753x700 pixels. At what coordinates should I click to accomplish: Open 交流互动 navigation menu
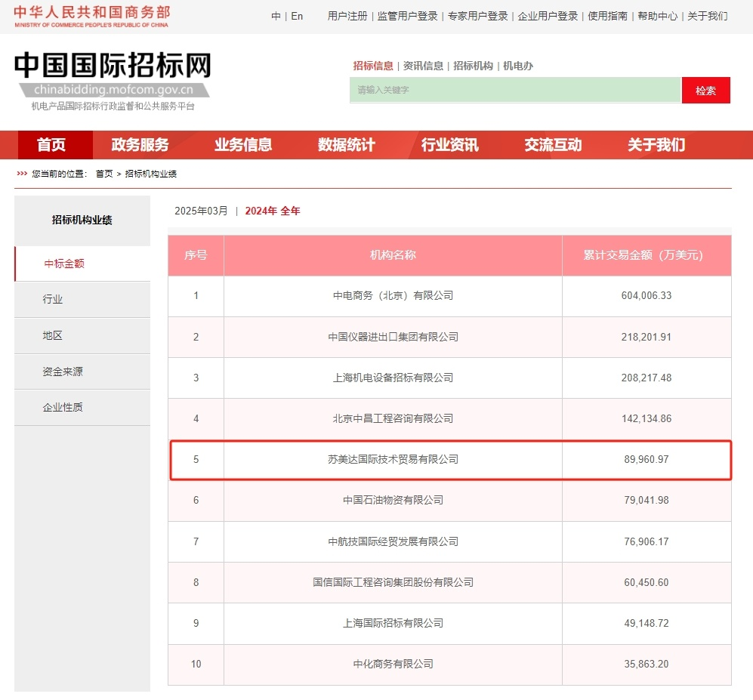click(x=553, y=144)
